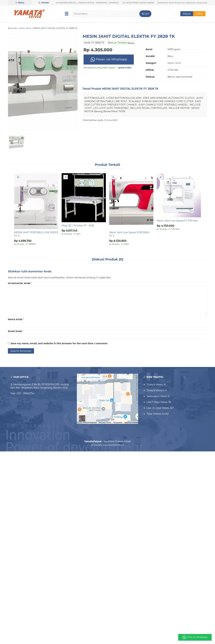Image resolution: width=215 pixels, height=644 pixels.
Task: Open the hamburger category menu icon
Action: (67, 14)
